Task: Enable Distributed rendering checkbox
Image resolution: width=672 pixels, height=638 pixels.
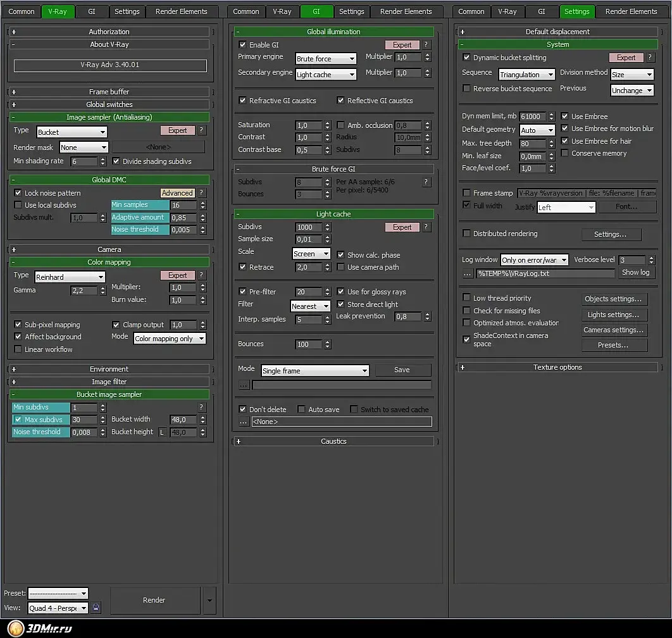Action: [467, 234]
